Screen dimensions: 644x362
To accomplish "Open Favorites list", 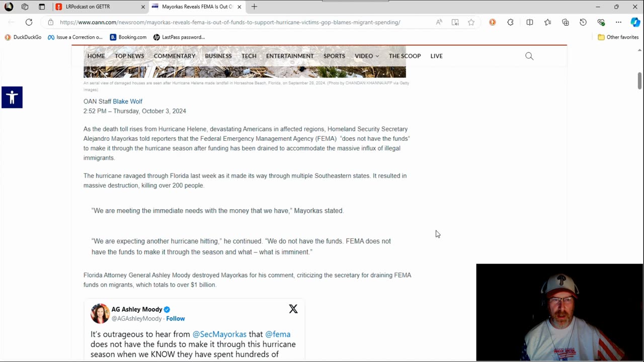I will [x=547, y=22].
